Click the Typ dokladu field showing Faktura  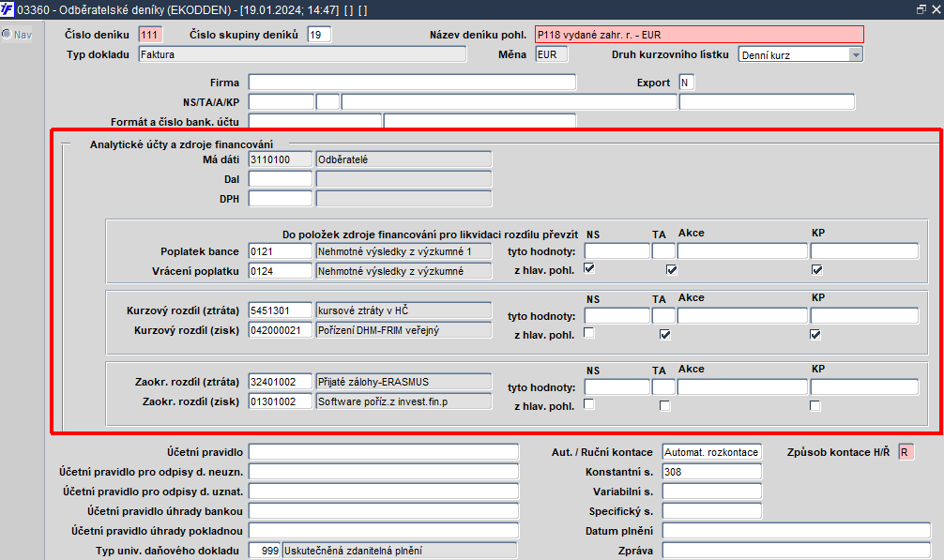(302, 54)
